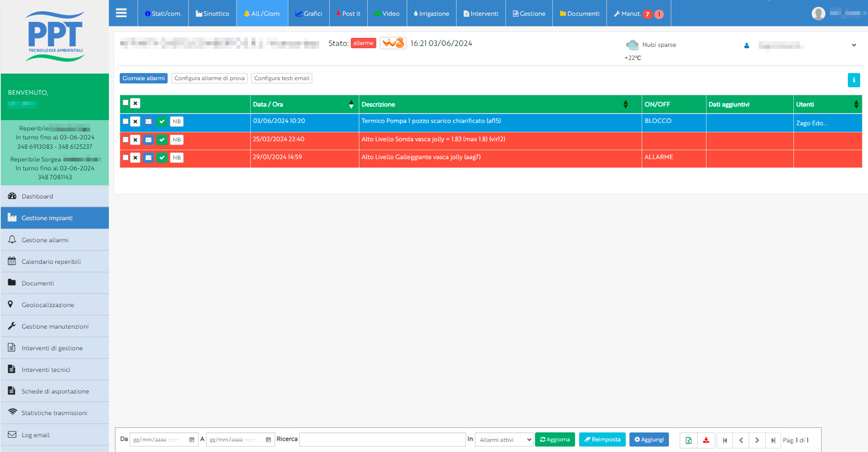Click green checkmark in Termico Pompa row

point(162,122)
